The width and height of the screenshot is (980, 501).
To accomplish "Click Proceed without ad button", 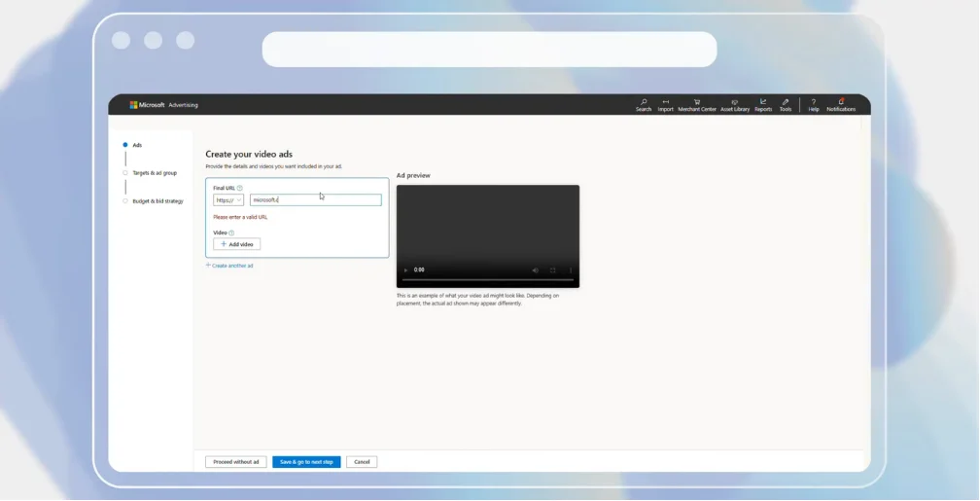I will click(235, 462).
